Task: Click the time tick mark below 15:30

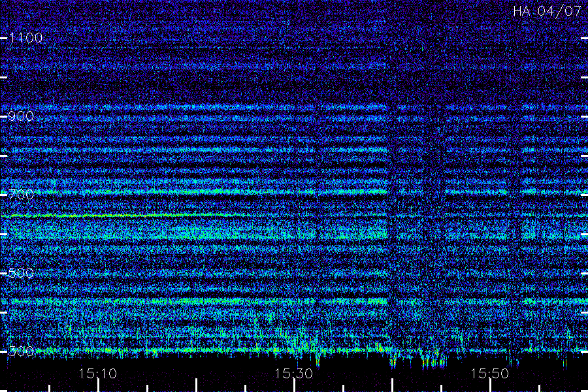Action: [295, 385]
